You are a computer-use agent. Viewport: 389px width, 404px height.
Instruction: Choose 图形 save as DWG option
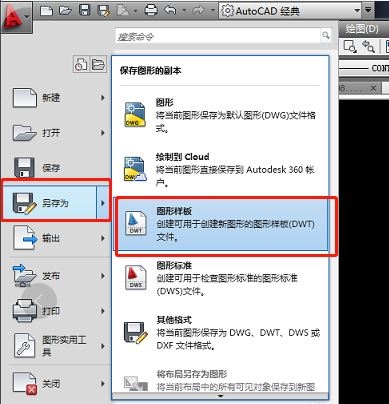pos(220,115)
